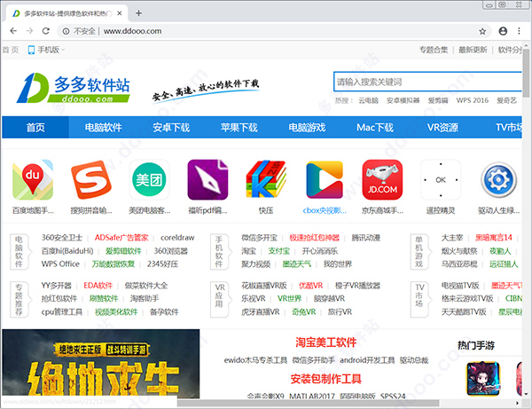Viewport: 532px width, 409px height.
Task: Open the 360浏览器 link
Action: 170,251
